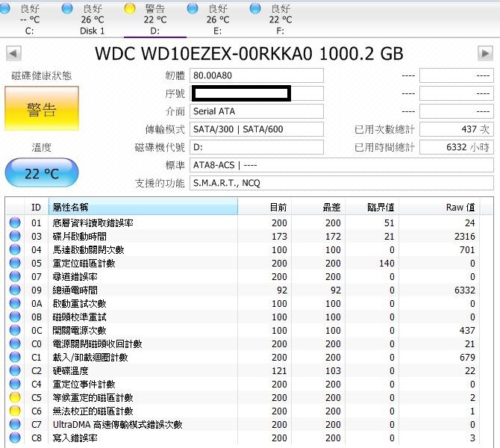Click the blue status icon for attribute 01
The height and width of the screenshot is (448, 500).
coord(15,223)
